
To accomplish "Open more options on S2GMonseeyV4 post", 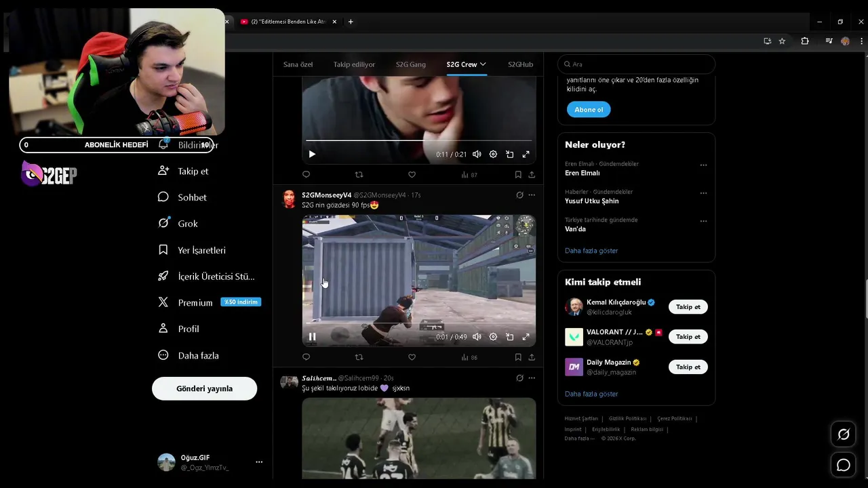I will (x=532, y=195).
